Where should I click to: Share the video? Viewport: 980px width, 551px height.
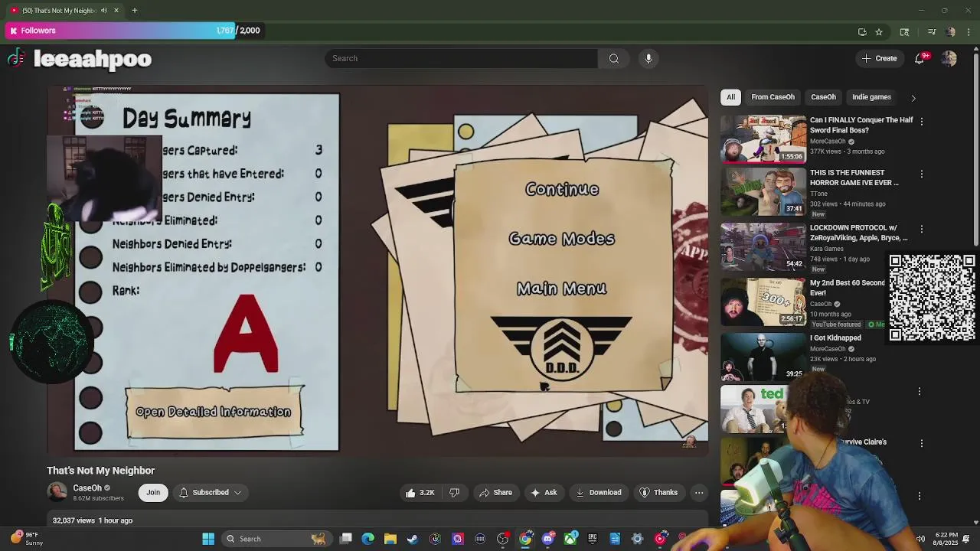(x=495, y=493)
